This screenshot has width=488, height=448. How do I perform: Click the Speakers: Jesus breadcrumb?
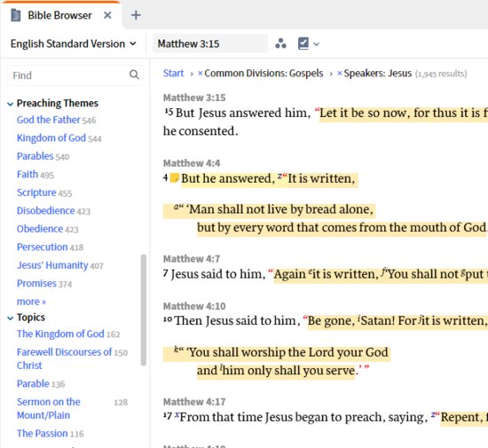(377, 73)
